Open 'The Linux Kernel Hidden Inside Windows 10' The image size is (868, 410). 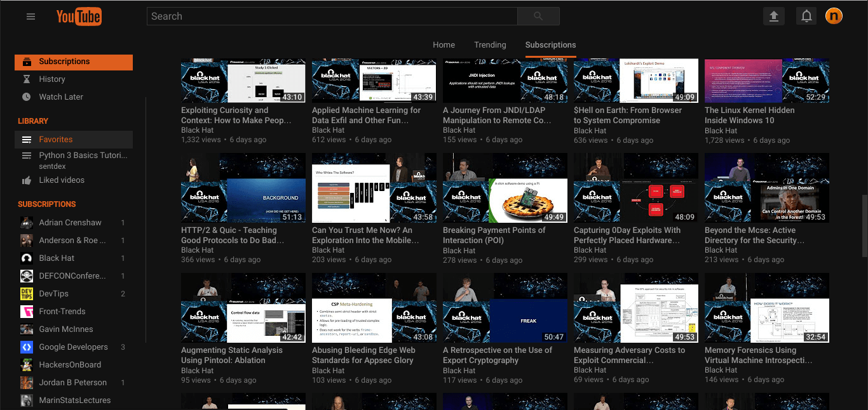pyautogui.click(x=749, y=116)
